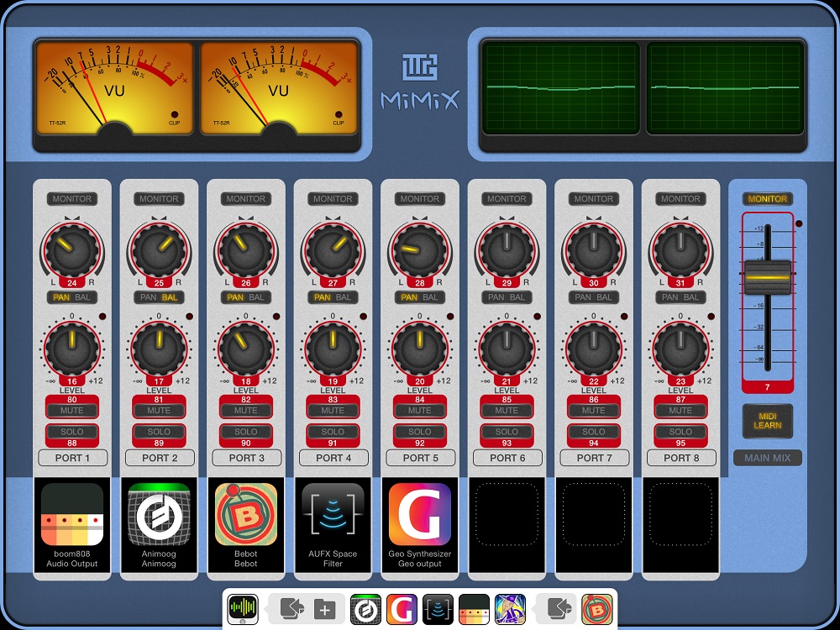Solo the Port 7 channel (94)
Image resolution: width=840 pixels, height=630 pixels.
[594, 431]
